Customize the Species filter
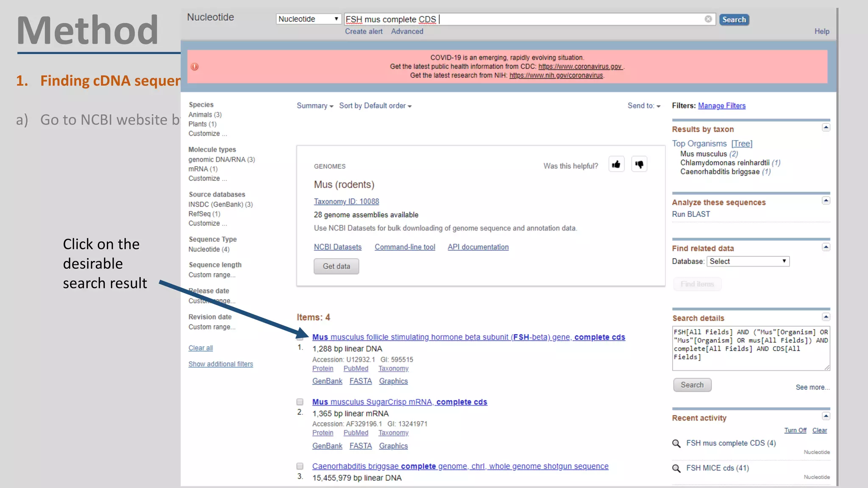Viewport: 868px width, 488px height. (208, 133)
